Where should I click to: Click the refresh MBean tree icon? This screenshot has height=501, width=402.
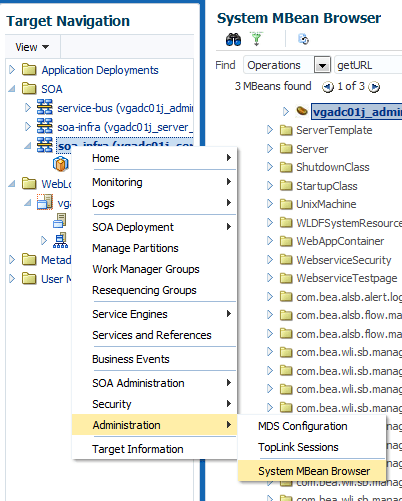pyautogui.click(x=303, y=39)
